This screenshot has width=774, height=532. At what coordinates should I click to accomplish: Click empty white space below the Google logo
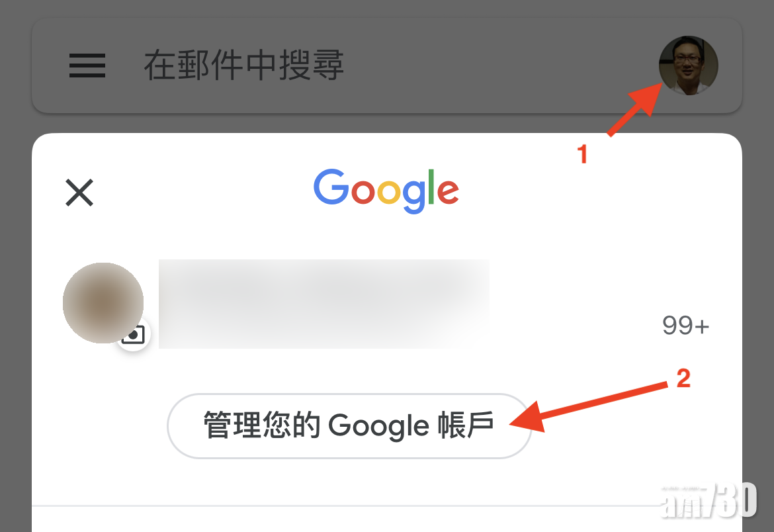pyautogui.click(x=386, y=236)
